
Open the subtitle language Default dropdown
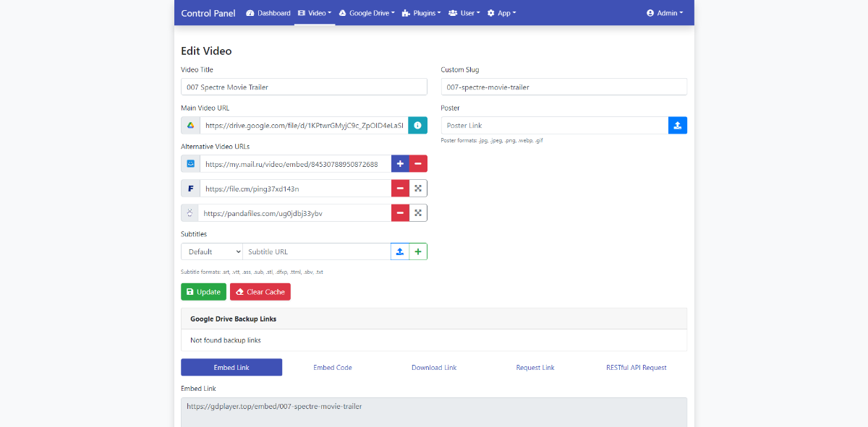coord(211,251)
